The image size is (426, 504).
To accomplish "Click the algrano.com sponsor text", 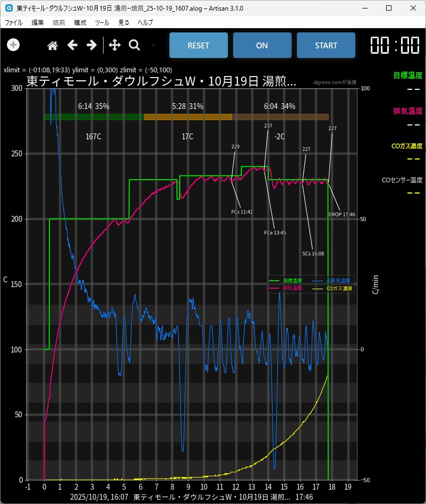I will pyautogui.click(x=335, y=82).
